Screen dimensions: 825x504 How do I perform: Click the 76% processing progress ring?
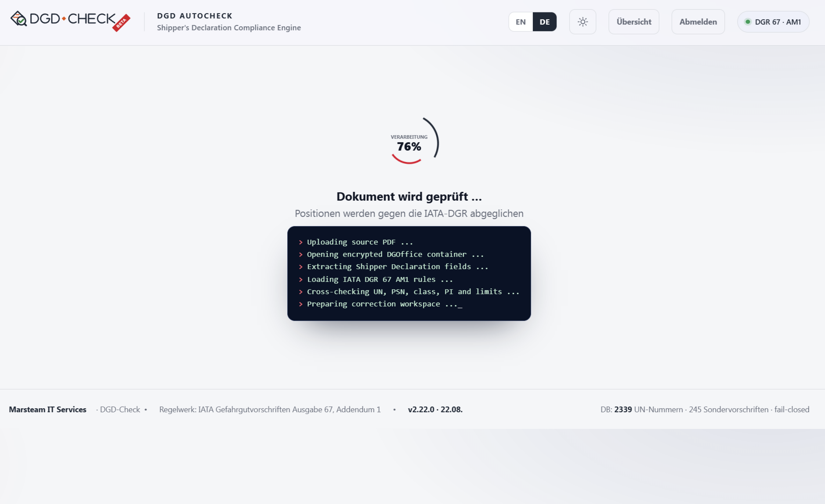click(409, 142)
